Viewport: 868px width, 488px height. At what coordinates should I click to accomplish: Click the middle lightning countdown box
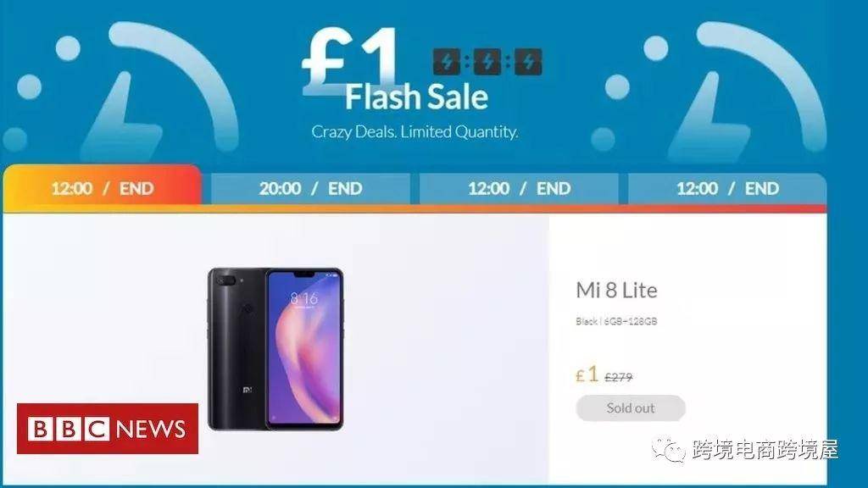[487, 61]
